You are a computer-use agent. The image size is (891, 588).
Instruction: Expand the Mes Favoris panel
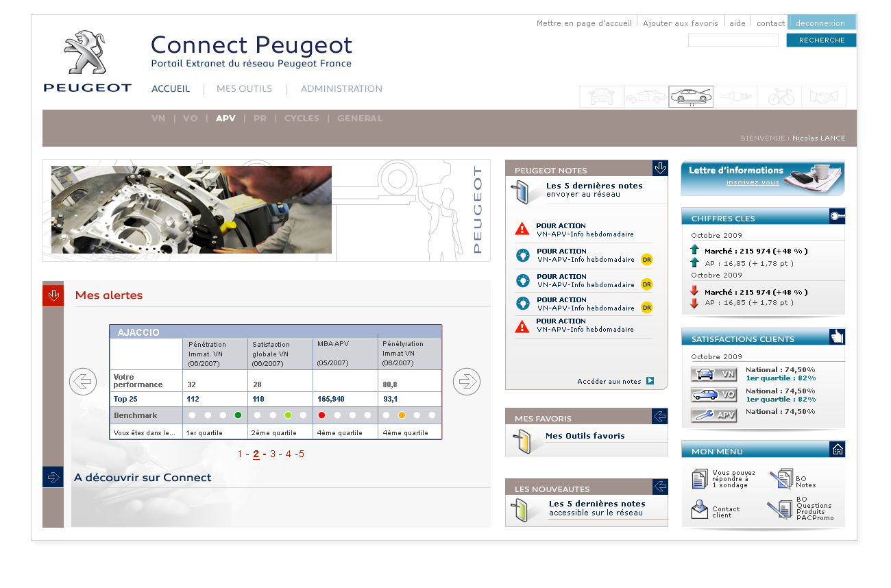tap(660, 416)
